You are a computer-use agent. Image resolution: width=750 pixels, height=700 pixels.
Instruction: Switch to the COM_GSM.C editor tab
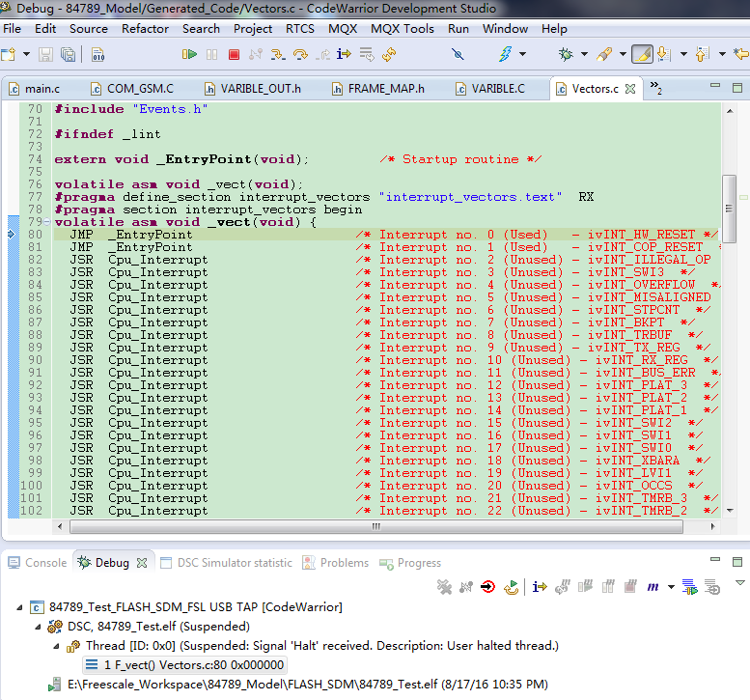pyautogui.click(x=133, y=89)
